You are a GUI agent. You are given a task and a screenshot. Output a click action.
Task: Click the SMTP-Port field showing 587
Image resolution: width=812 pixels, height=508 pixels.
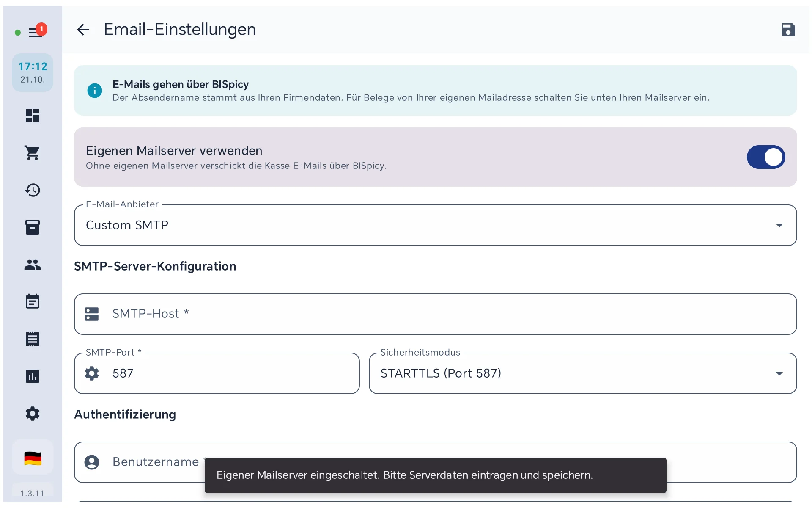click(x=217, y=373)
